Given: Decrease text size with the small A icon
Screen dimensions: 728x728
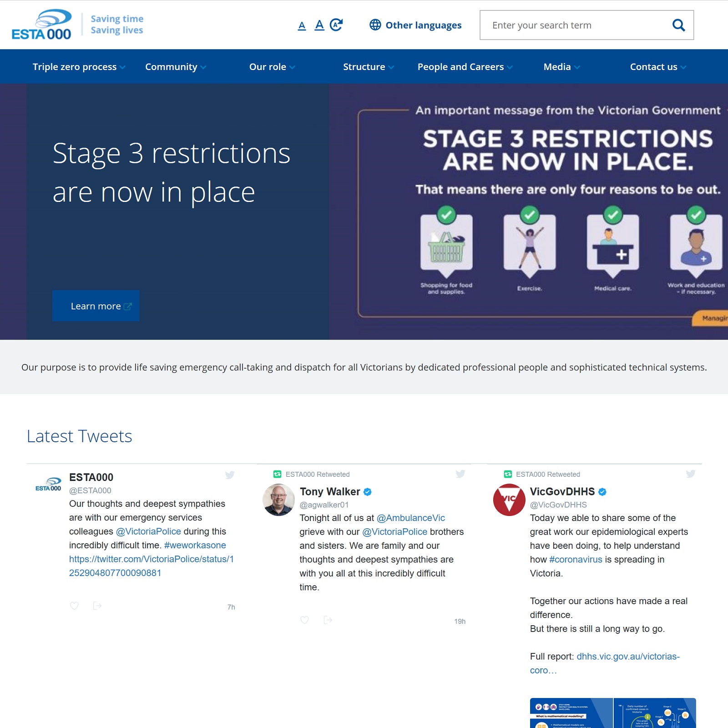Looking at the screenshot, I should click(302, 25).
